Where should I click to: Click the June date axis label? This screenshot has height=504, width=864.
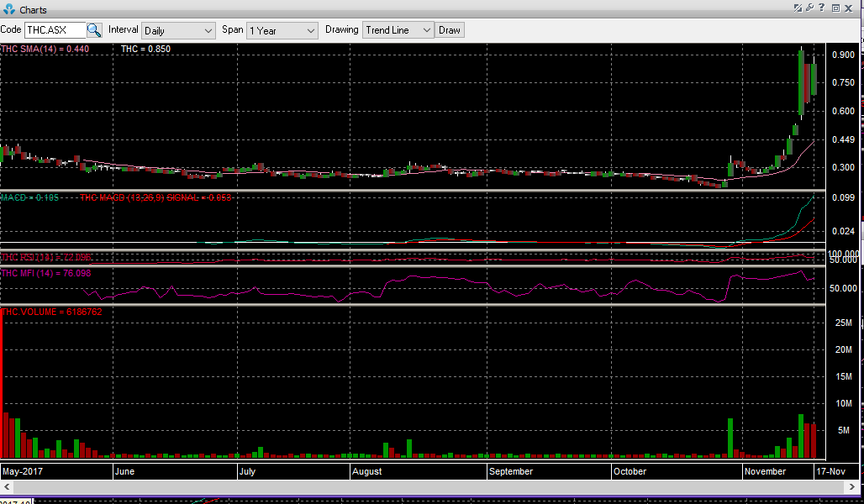tap(124, 471)
